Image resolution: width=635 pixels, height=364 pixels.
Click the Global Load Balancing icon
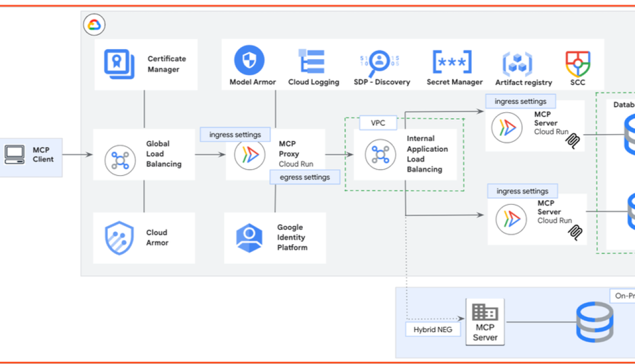120,158
